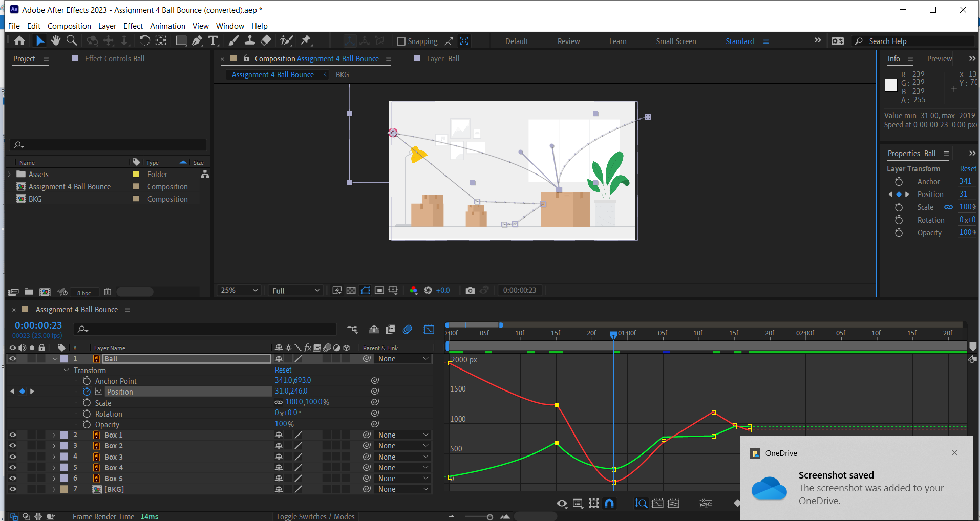Image resolution: width=980 pixels, height=521 pixels.
Task: Collapse the Ball layer Transform group
Action: 66,370
